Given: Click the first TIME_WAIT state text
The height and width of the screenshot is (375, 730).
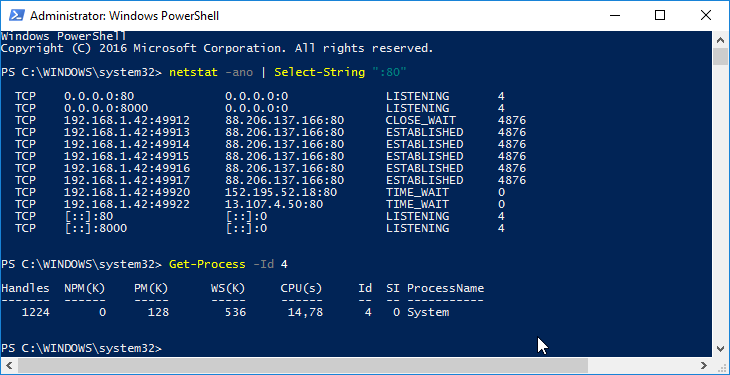Looking at the screenshot, I should point(417,192).
